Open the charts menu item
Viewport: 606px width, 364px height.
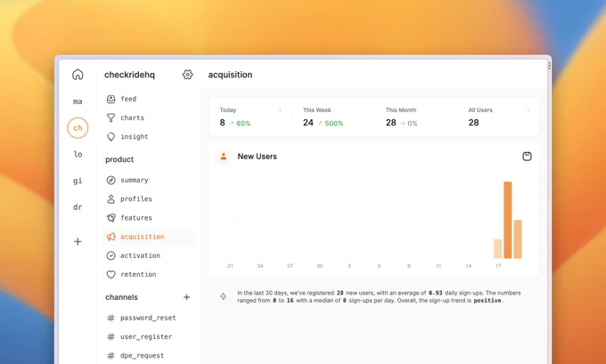click(149, 117)
